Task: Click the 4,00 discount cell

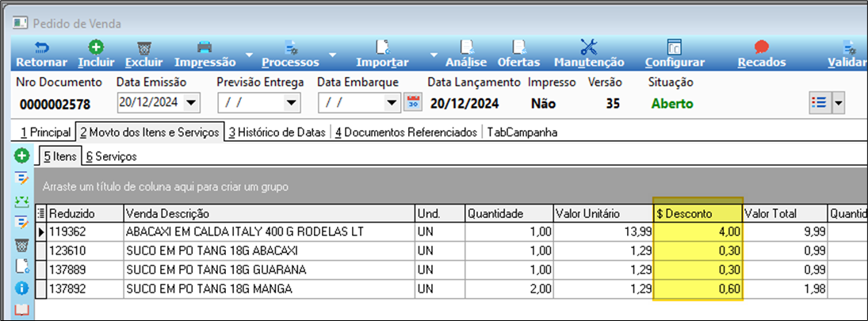Action: pyautogui.click(x=698, y=232)
